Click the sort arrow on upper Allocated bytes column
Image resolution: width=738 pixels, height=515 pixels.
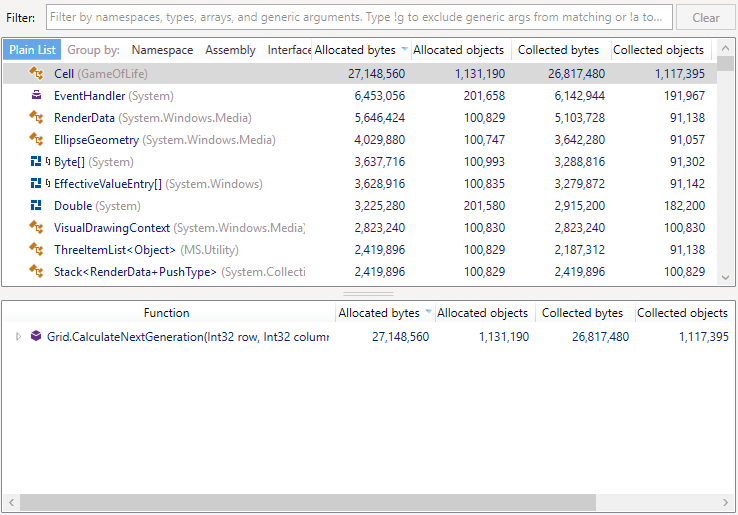tap(404, 49)
